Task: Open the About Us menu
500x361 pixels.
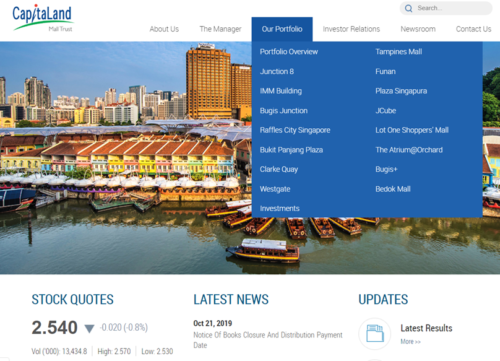Action: point(164,29)
